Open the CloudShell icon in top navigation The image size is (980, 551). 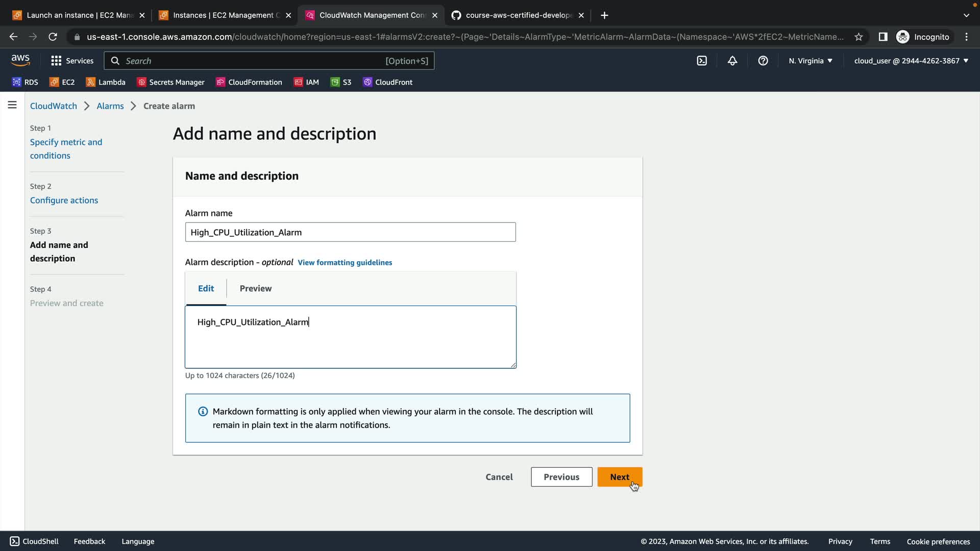pyautogui.click(x=702, y=61)
